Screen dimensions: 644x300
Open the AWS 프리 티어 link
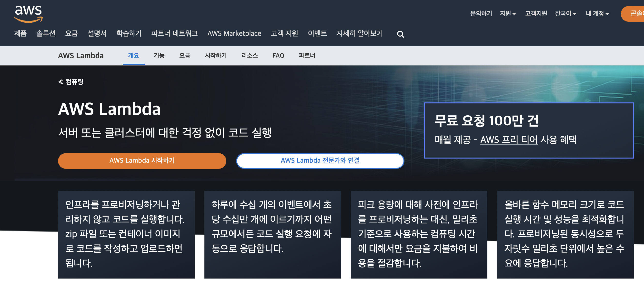(x=509, y=140)
